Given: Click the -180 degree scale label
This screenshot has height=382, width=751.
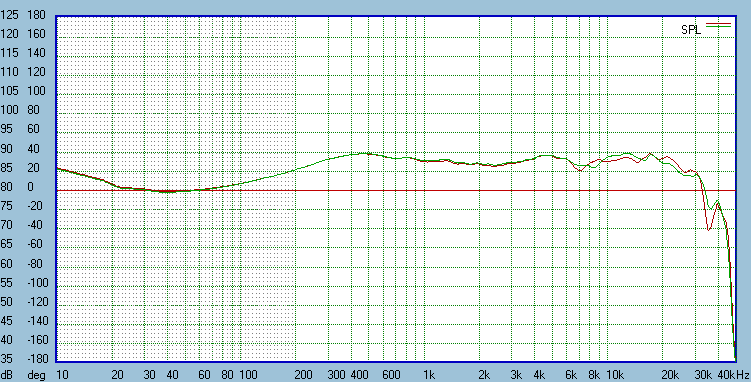Looking at the screenshot, I should click(x=37, y=359).
